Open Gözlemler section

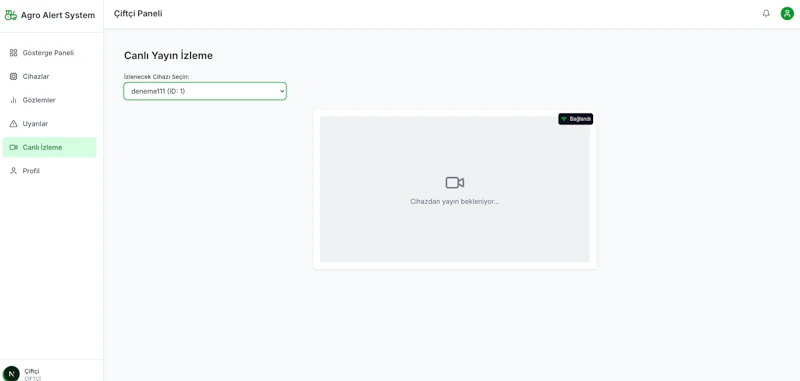(x=49, y=100)
